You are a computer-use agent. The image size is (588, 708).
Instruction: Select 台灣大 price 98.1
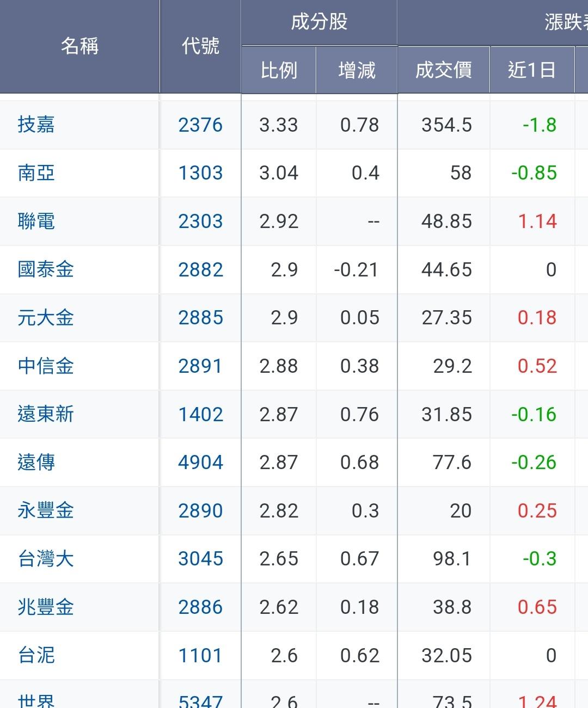(452, 559)
